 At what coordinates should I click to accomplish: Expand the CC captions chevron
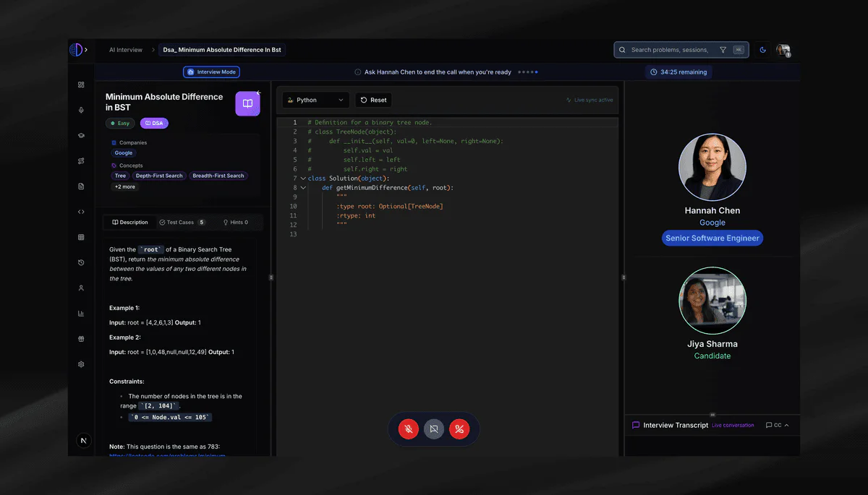pyautogui.click(x=786, y=425)
